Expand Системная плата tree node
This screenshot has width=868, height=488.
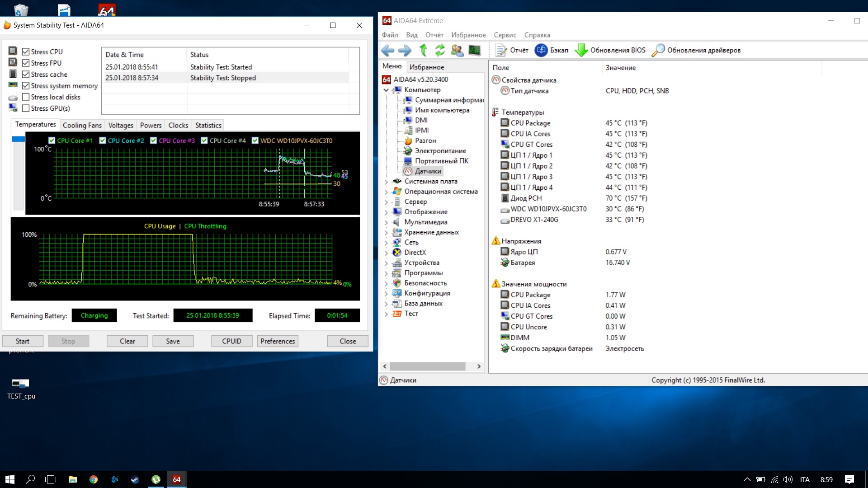(x=386, y=182)
